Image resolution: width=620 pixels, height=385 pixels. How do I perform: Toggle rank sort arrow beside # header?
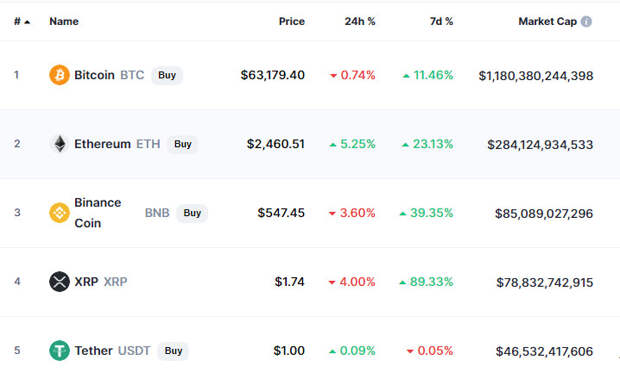(x=27, y=22)
